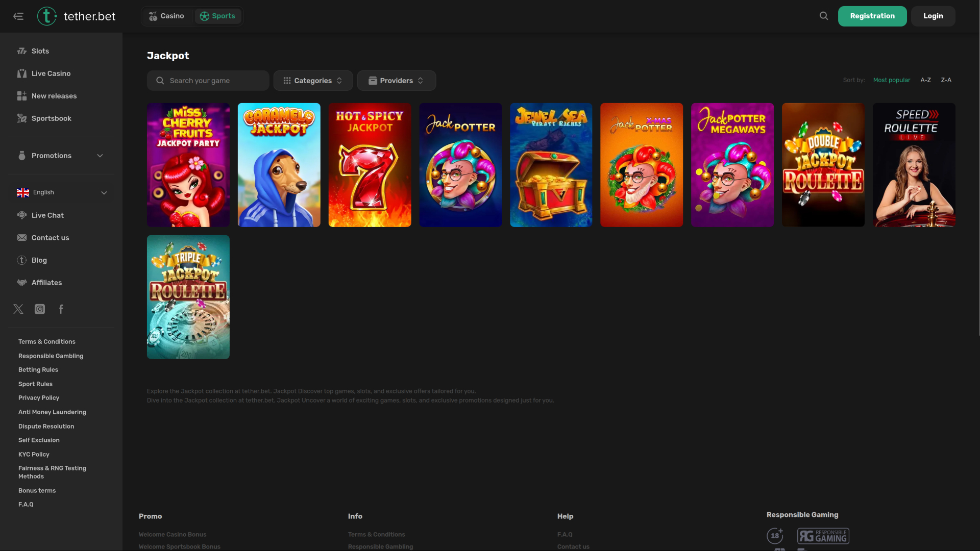Collapse the Promotions section

coord(60,155)
